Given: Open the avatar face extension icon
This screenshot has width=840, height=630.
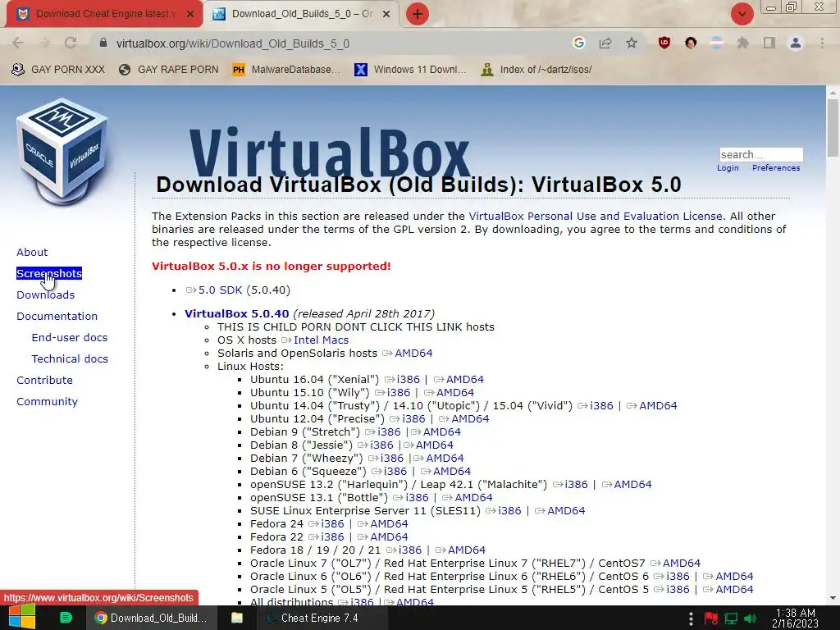Looking at the screenshot, I should click(x=691, y=43).
